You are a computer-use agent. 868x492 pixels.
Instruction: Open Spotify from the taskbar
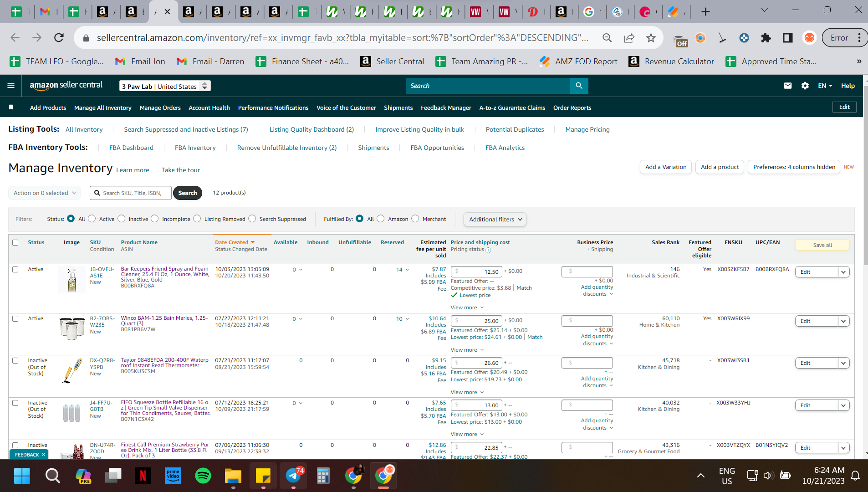tap(203, 476)
